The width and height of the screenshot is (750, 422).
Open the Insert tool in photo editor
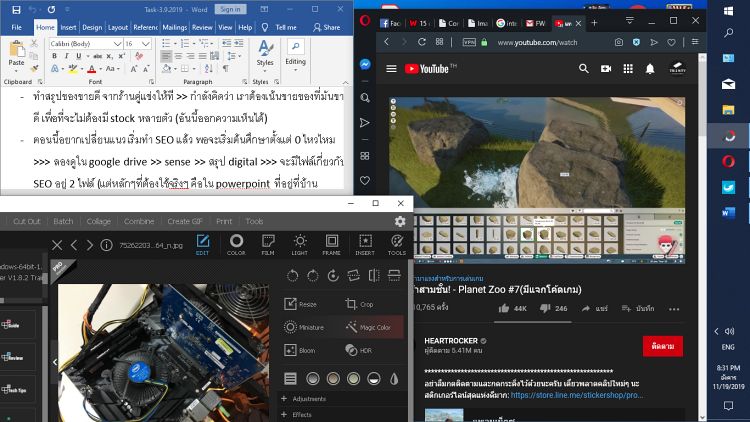(365, 244)
